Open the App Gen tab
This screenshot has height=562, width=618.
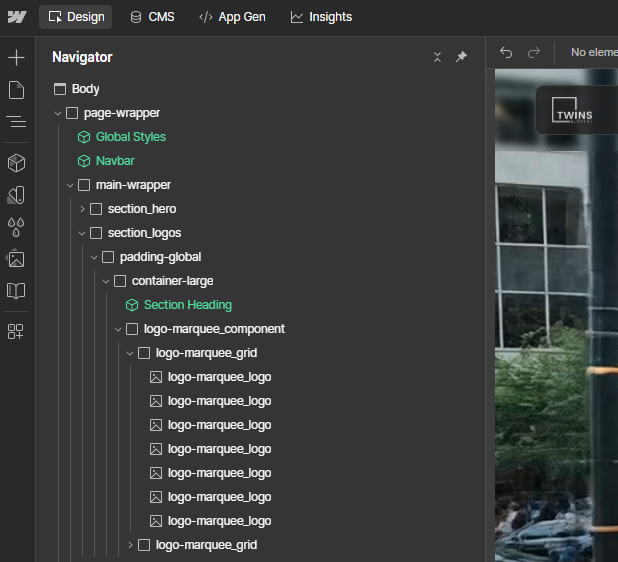coord(233,17)
